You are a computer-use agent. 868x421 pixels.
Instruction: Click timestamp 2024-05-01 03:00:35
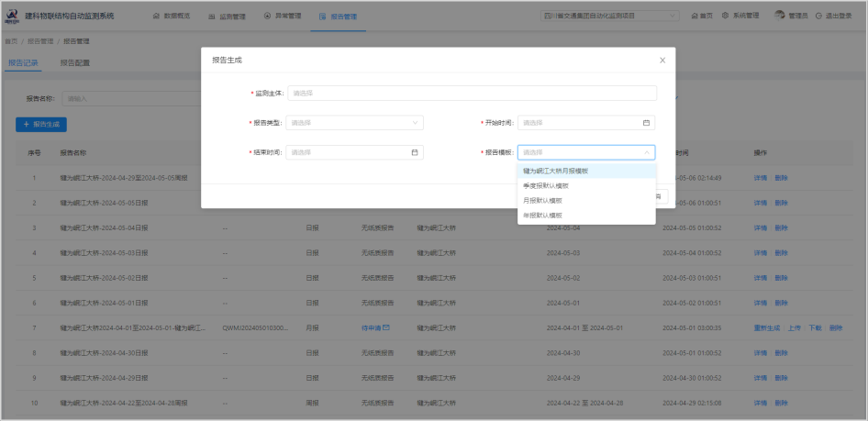[x=692, y=328]
